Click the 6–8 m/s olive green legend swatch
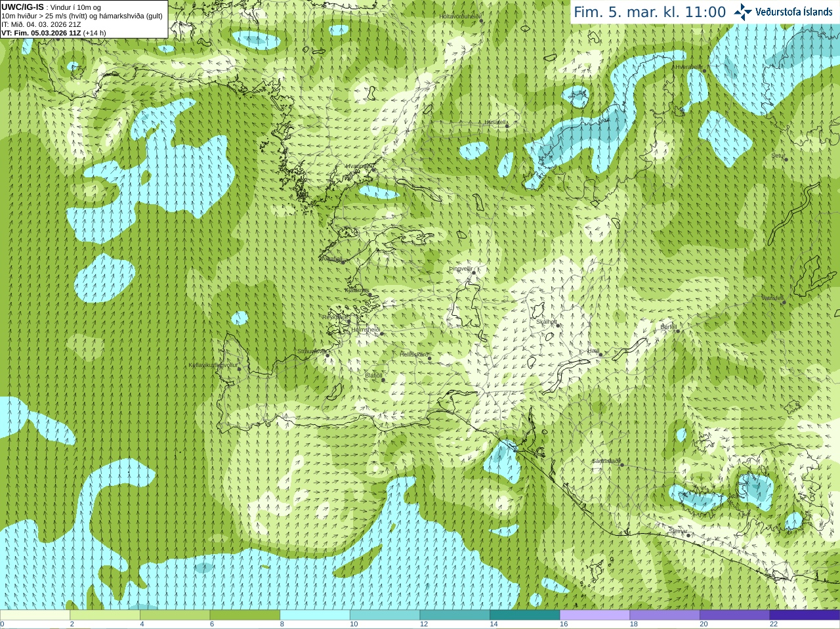The height and width of the screenshot is (629, 840). click(x=245, y=615)
